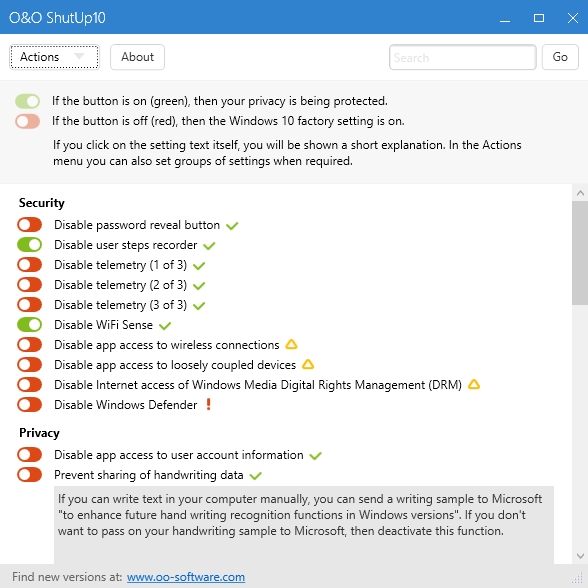Toggle Disable app access to loosely coupled devices
This screenshot has height=588, width=588.
[29, 364]
